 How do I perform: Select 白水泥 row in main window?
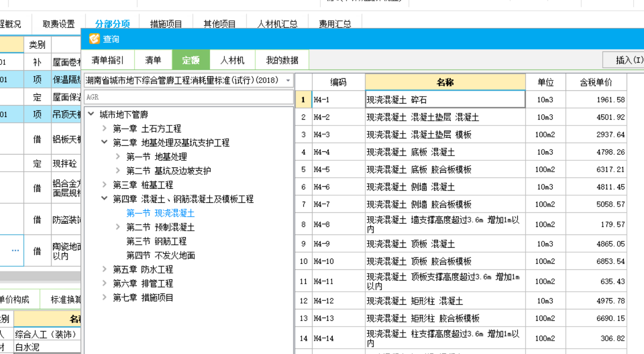point(40,347)
